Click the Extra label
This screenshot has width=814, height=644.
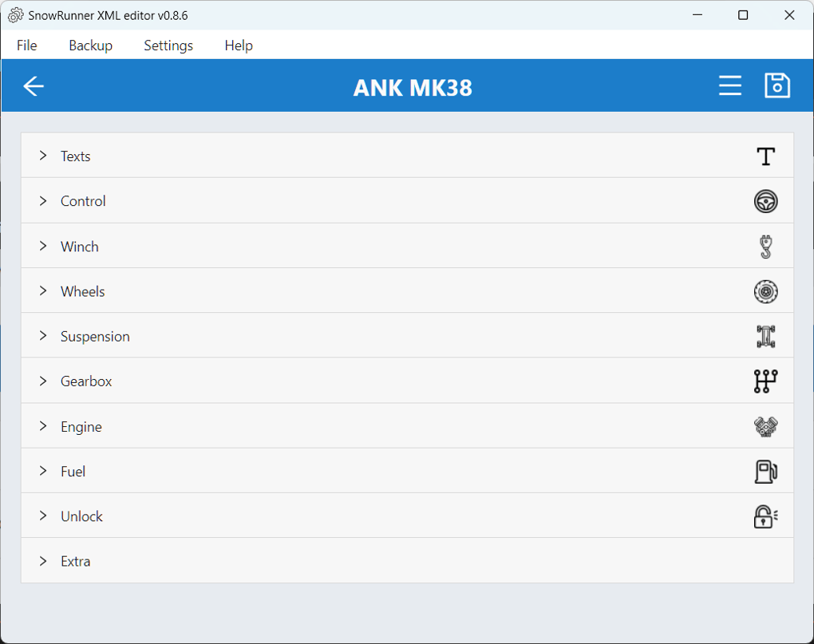pyautogui.click(x=75, y=562)
